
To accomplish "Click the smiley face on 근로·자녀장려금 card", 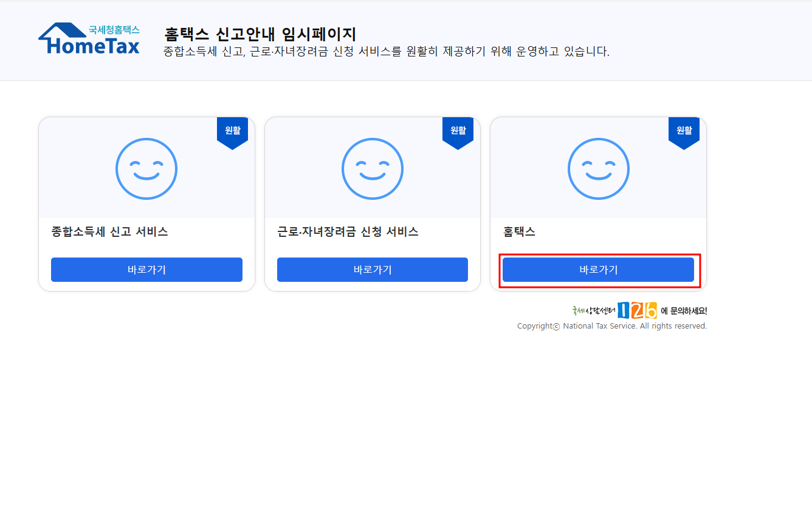I will pyautogui.click(x=372, y=169).
